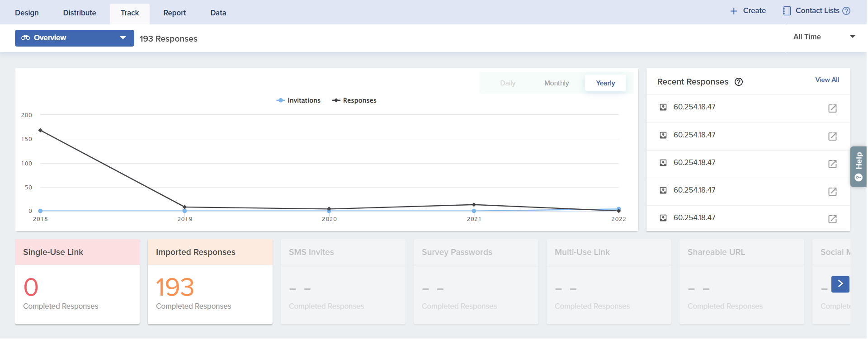Open the side Help button
The image size is (868, 339).
859,166
